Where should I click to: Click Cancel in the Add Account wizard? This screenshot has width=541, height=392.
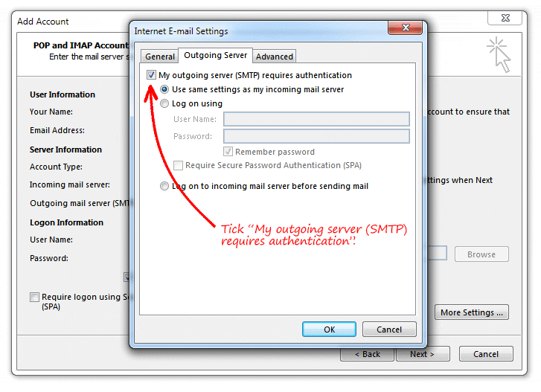[486, 354]
